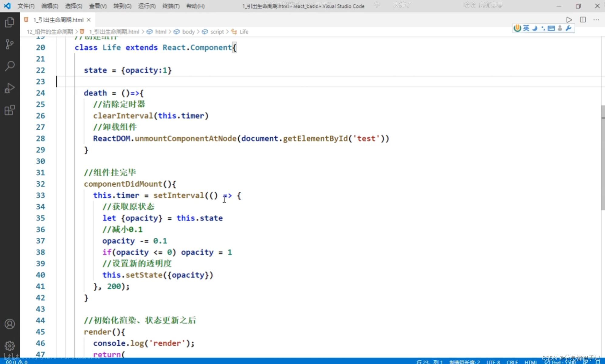
Task: Open the Manage gear icon
Action: coord(10,346)
